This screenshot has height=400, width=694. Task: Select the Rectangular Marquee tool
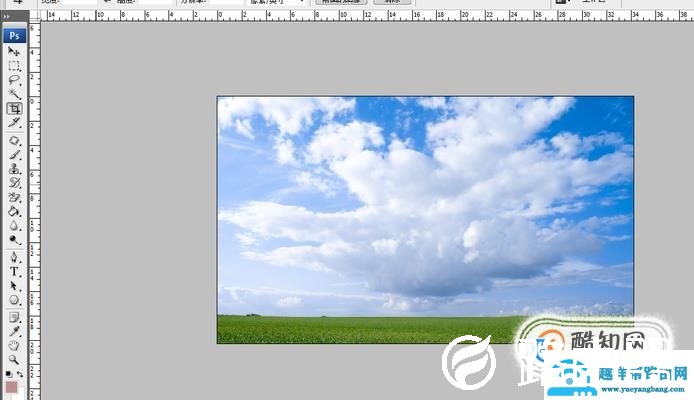tap(14, 66)
